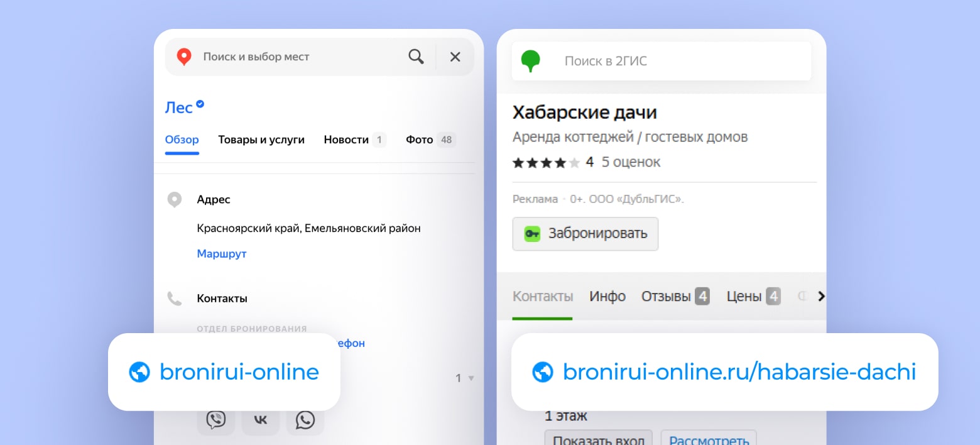Select the 2GIS 'Контакты' tab

click(x=543, y=296)
